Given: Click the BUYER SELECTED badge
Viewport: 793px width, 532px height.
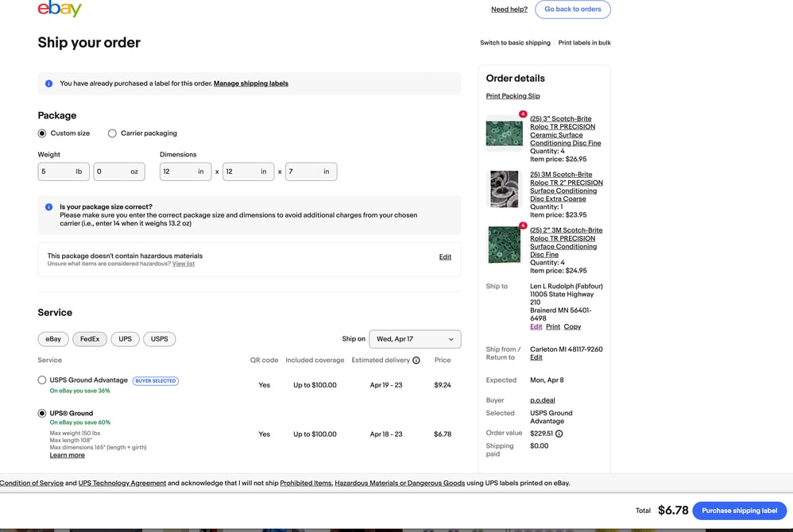Looking at the screenshot, I should pyautogui.click(x=156, y=381).
